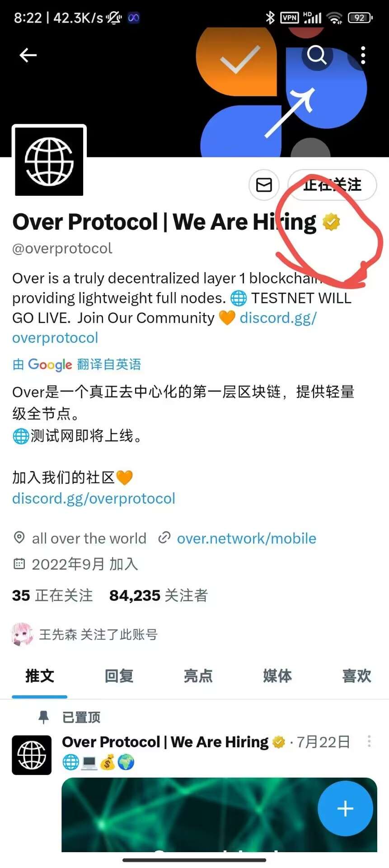Tap the pinned tweet's globe avatar

[32, 755]
